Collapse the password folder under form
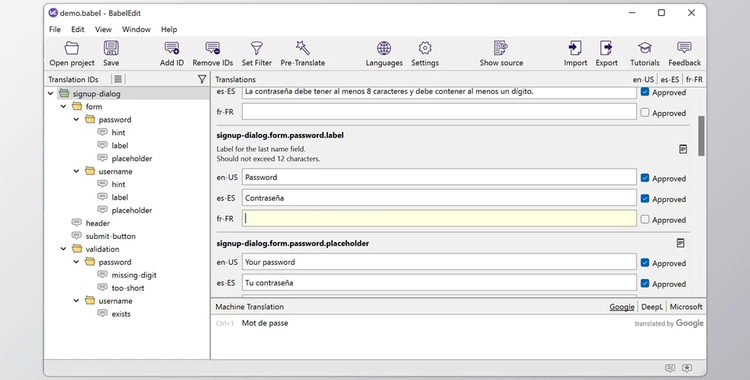Screen dimensions: 750x380 [x=77, y=119]
